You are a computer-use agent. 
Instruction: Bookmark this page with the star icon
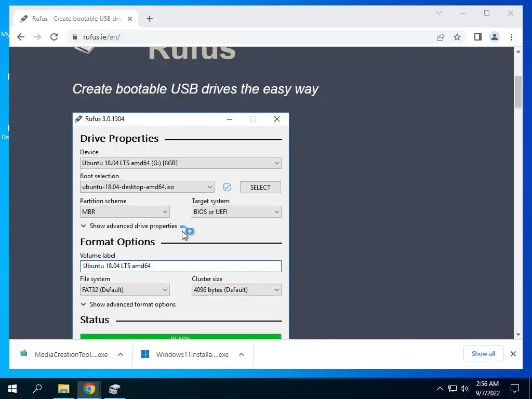pos(457,37)
